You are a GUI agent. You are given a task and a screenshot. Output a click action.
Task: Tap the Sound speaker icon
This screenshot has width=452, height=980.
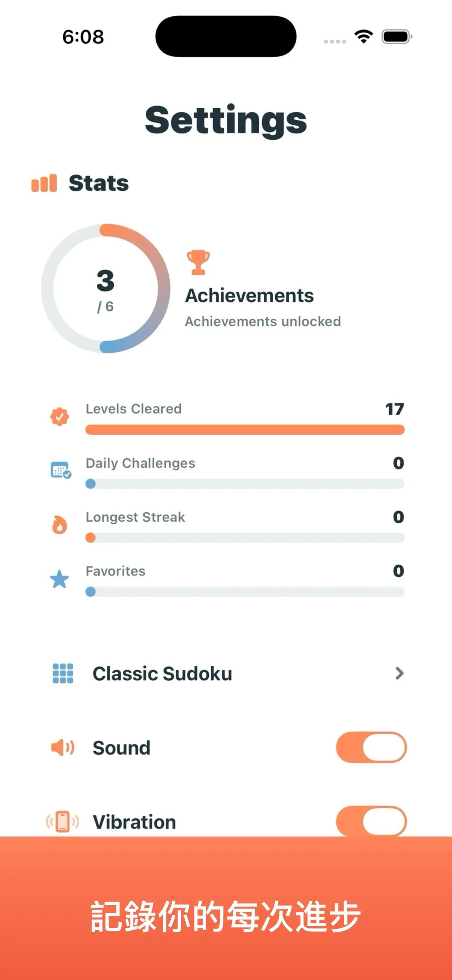(x=63, y=748)
